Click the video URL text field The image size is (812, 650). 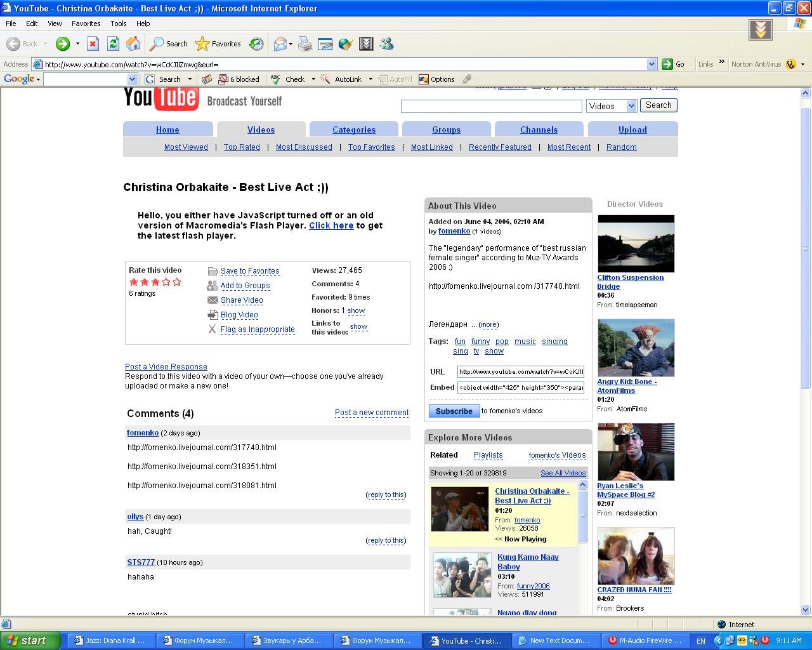pyautogui.click(x=521, y=372)
